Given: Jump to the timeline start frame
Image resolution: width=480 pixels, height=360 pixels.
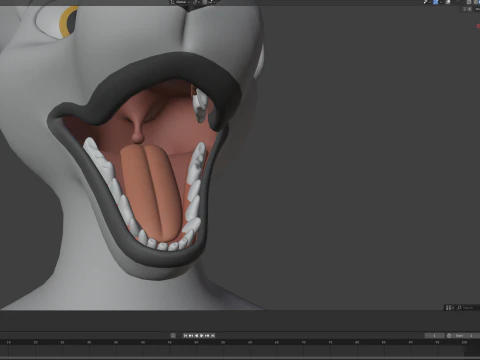Looking at the screenshot, I should click(185, 336).
